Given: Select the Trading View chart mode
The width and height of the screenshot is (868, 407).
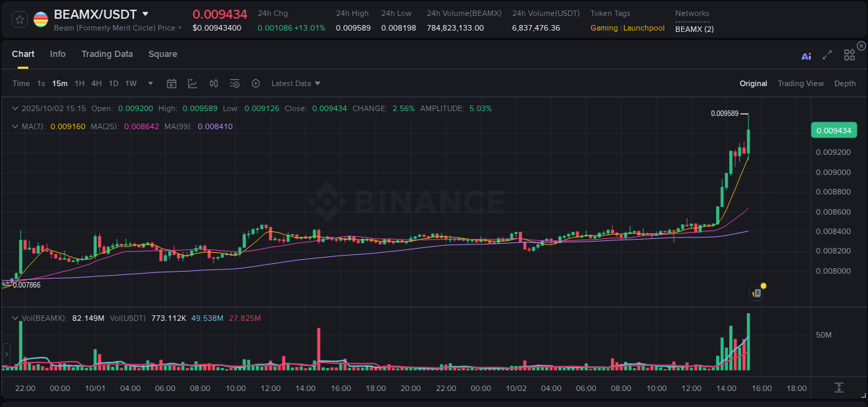Looking at the screenshot, I should click(801, 83).
